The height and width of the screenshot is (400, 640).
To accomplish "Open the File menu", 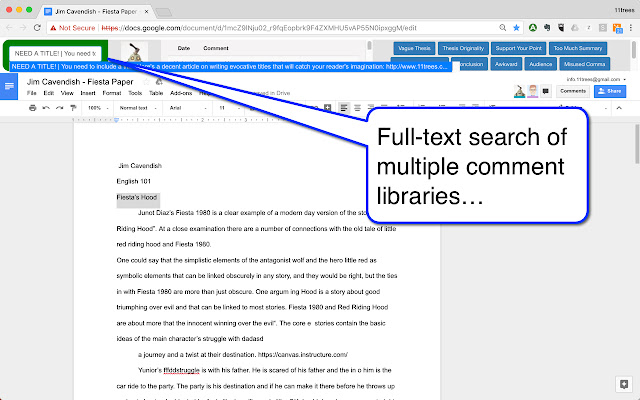I will click(x=32, y=92).
